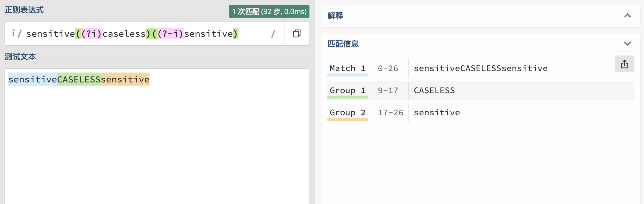Click the (?-i) inline flag token

pyautogui.click(x=170, y=34)
